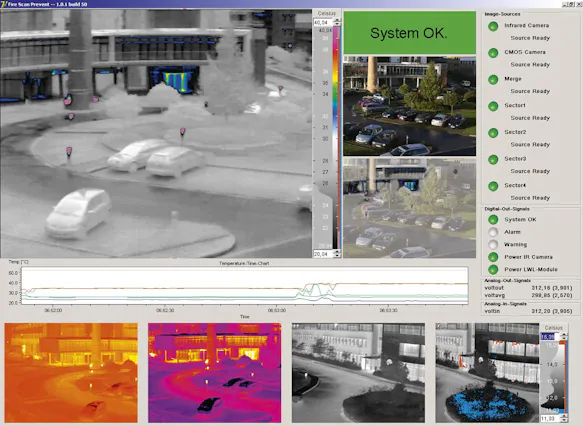The image size is (583, 426).
Task: Click the green System OK. banner
Action: [409, 33]
